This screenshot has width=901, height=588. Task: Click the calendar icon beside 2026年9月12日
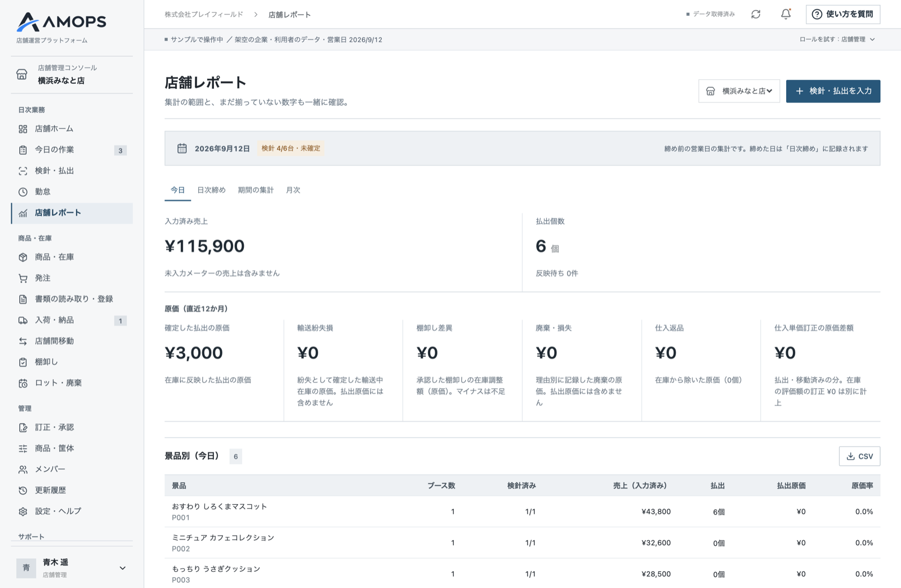point(182,149)
